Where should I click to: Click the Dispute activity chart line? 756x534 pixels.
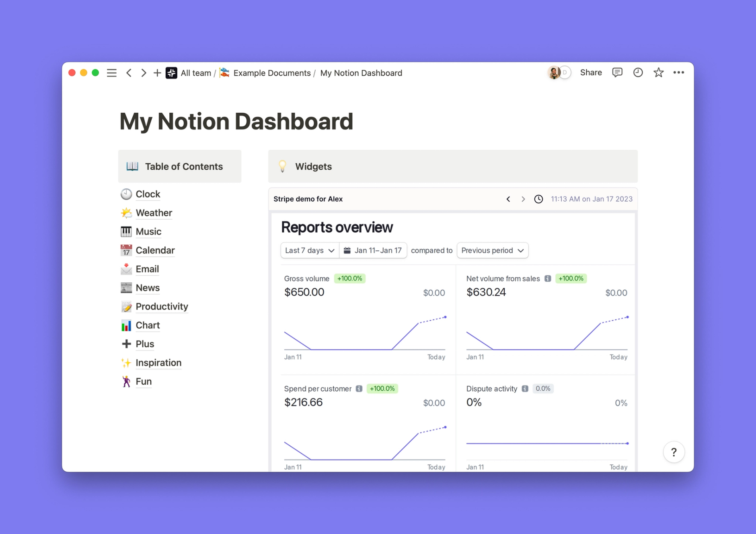547,443
